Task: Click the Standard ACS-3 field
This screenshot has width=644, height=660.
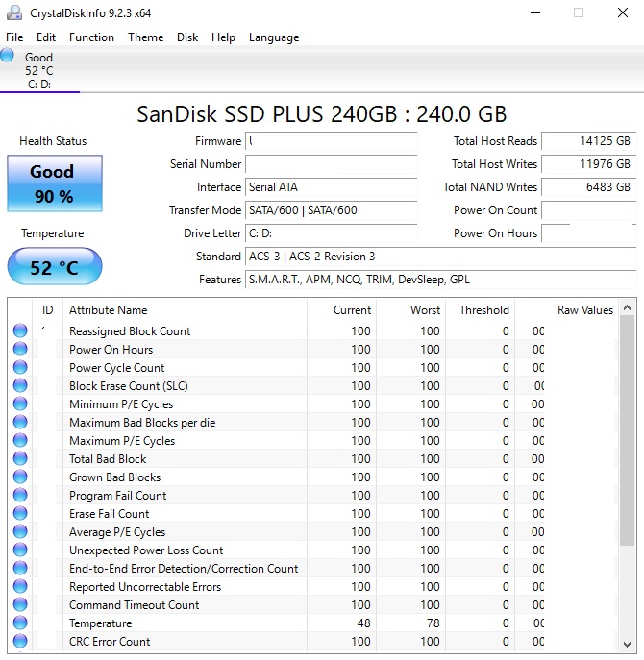Action: pos(440,257)
